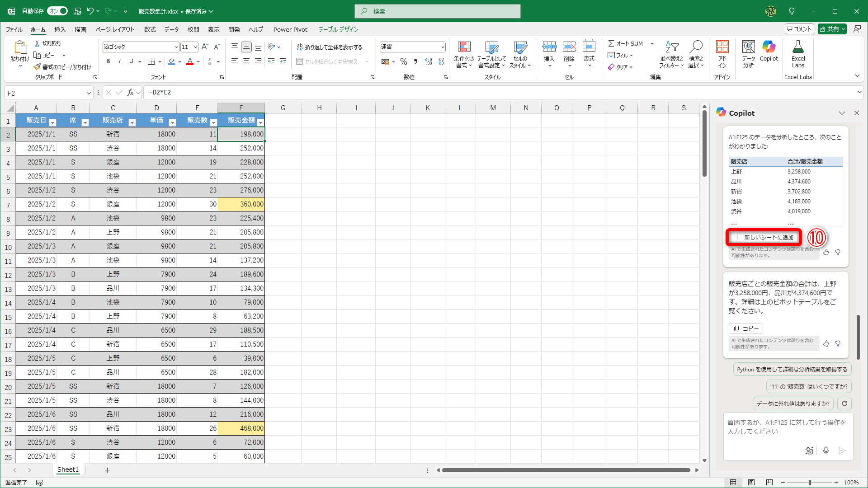This screenshot has height=488, width=868.
Task: Toggle Bold formatting
Action: pos(108,61)
